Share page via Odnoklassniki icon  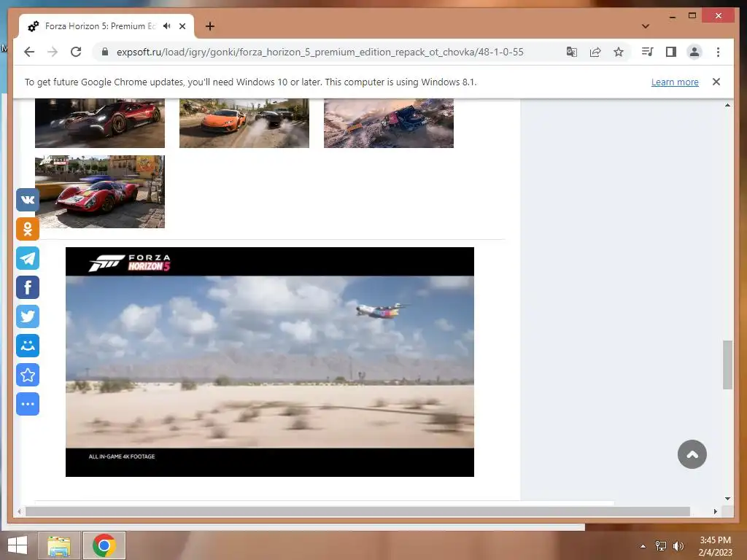(28, 229)
